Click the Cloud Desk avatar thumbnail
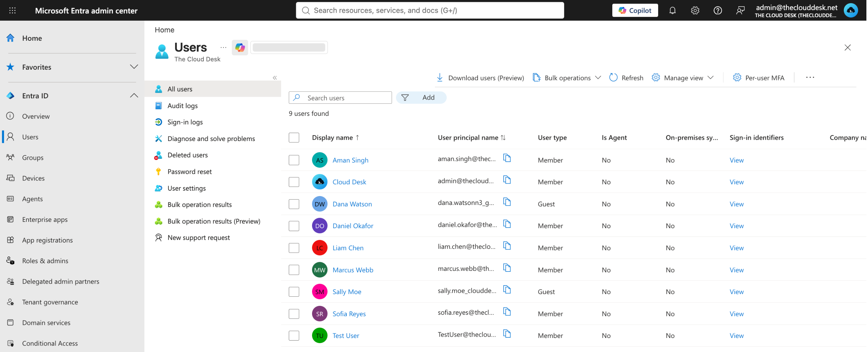868x352 pixels. (x=319, y=182)
